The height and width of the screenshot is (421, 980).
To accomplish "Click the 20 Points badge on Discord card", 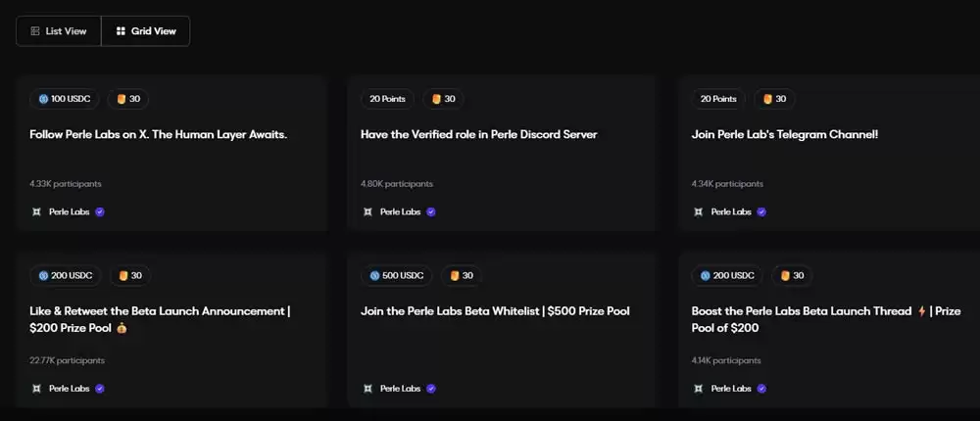I will [387, 99].
